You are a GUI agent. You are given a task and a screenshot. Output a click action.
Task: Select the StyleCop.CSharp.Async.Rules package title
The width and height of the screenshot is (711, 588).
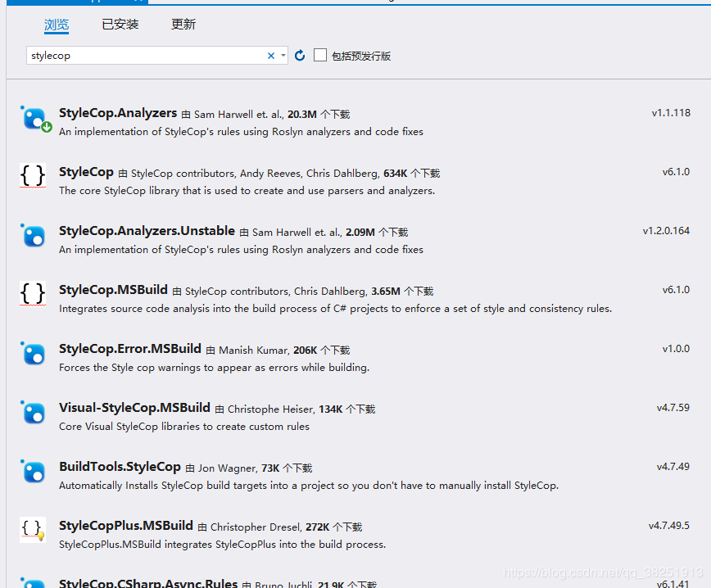tap(148, 583)
